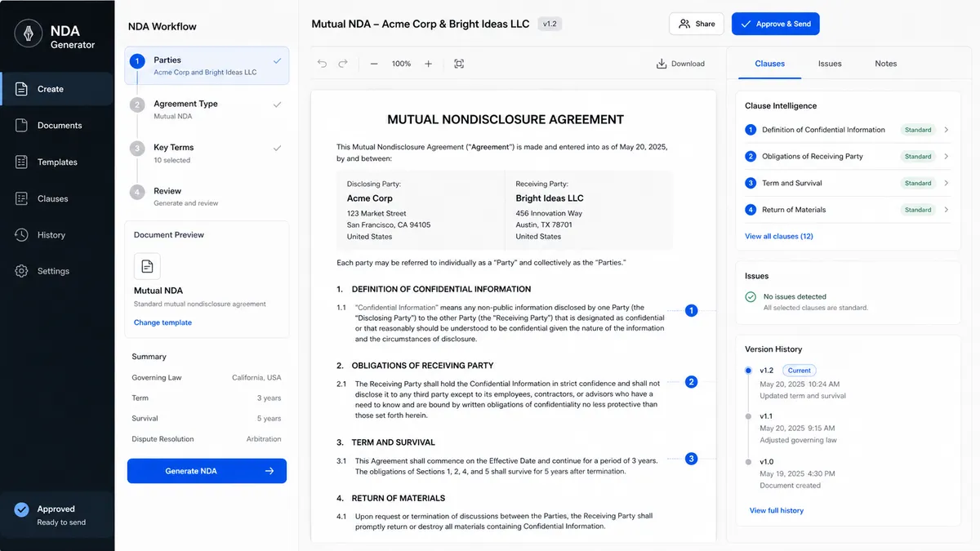Screen dimensions: 980x551
Task: Click document margin marker 1 beside section 1.1
Action: (691, 310)
